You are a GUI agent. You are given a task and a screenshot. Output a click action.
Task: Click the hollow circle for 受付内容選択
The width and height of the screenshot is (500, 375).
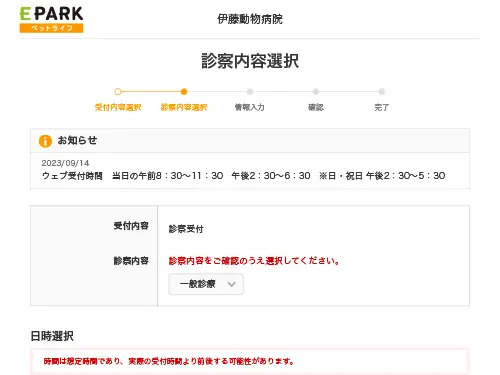coord(118,92)
